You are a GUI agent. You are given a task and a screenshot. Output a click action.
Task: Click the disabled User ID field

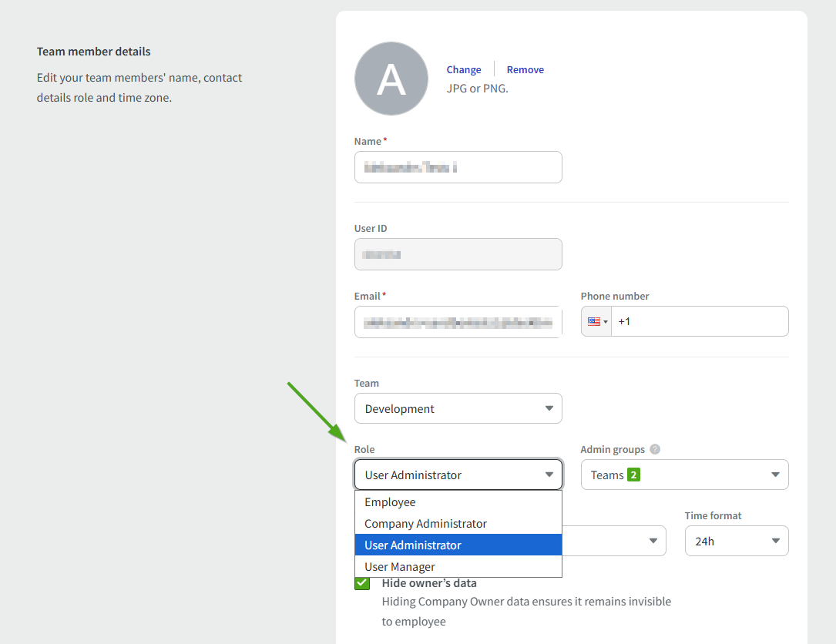pos(458,254)
